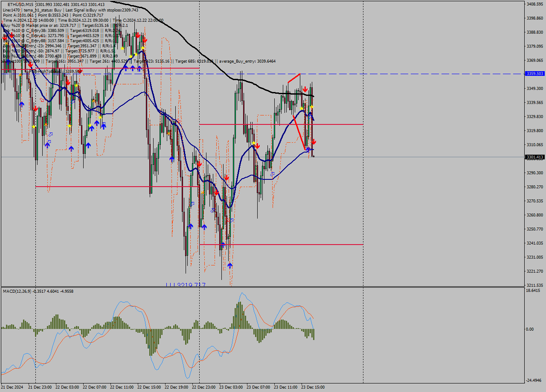Click the 0.00 MACD scale value
The height and width of the screenshot is (392, 546).
pyautogui.click(x=530, y=329)
